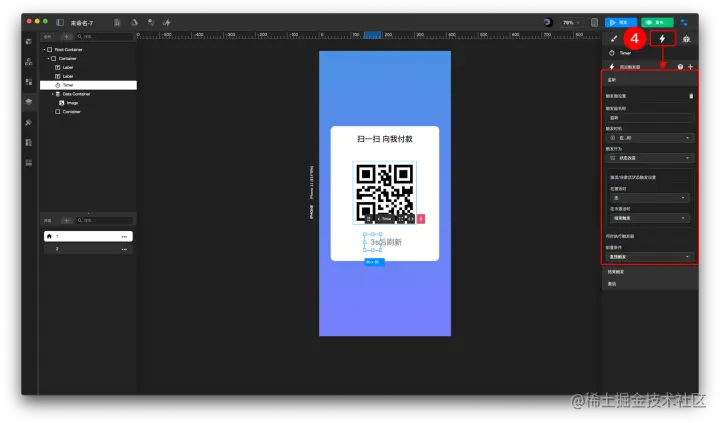Click the help question mark icon

tap(680, 67)
